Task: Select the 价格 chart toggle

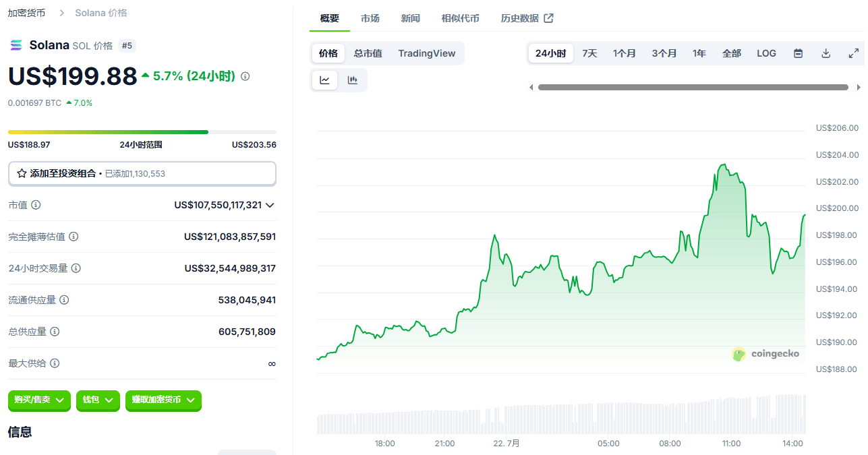Action: pyautogui.click(x=328, y=53)
